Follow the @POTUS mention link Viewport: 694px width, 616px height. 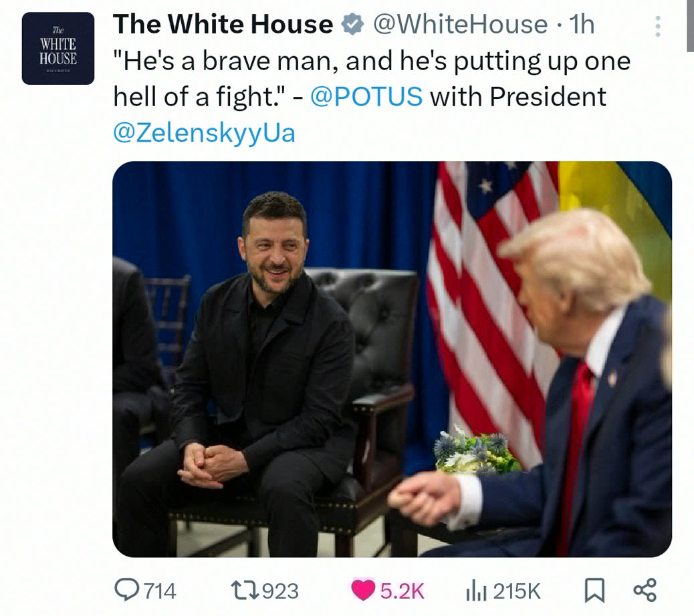click(x=366, y=96)
